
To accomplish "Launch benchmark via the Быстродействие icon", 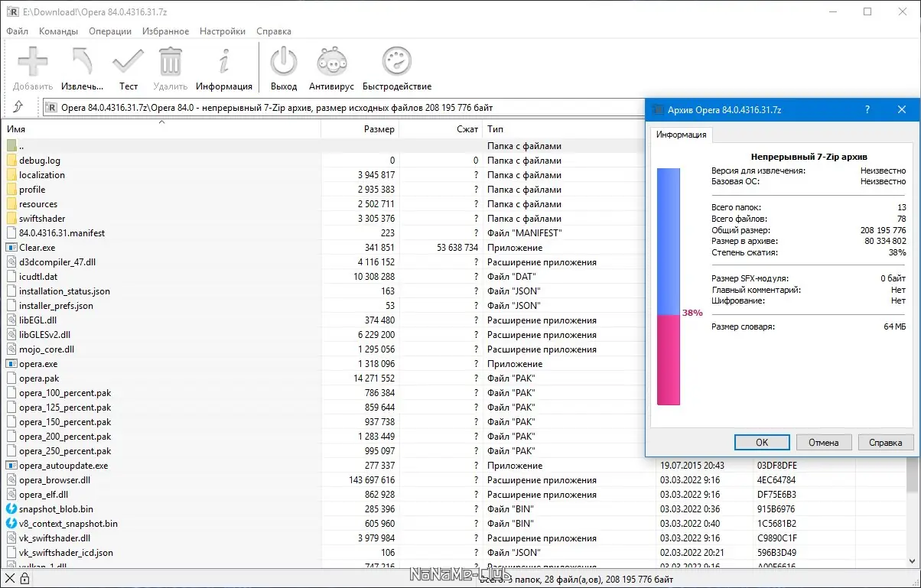I will 396,60.
